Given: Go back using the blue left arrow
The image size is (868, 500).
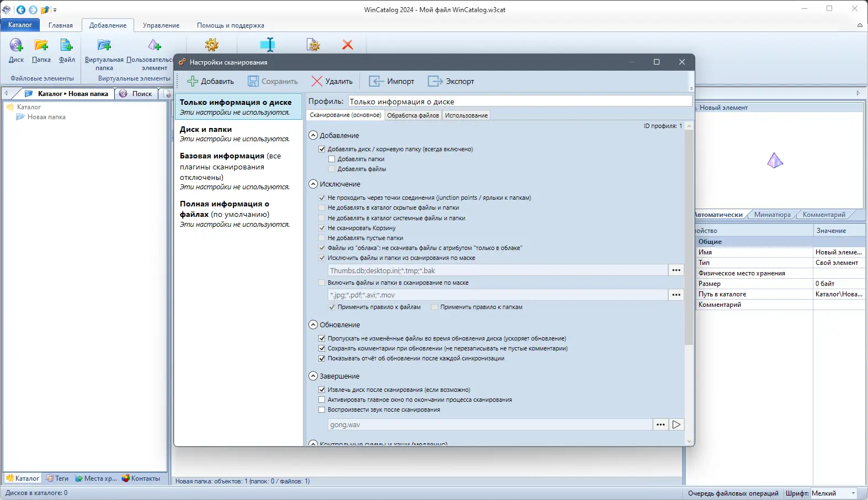Looking at the screenshot, I should pyautogui.click(x=21, y=9).
